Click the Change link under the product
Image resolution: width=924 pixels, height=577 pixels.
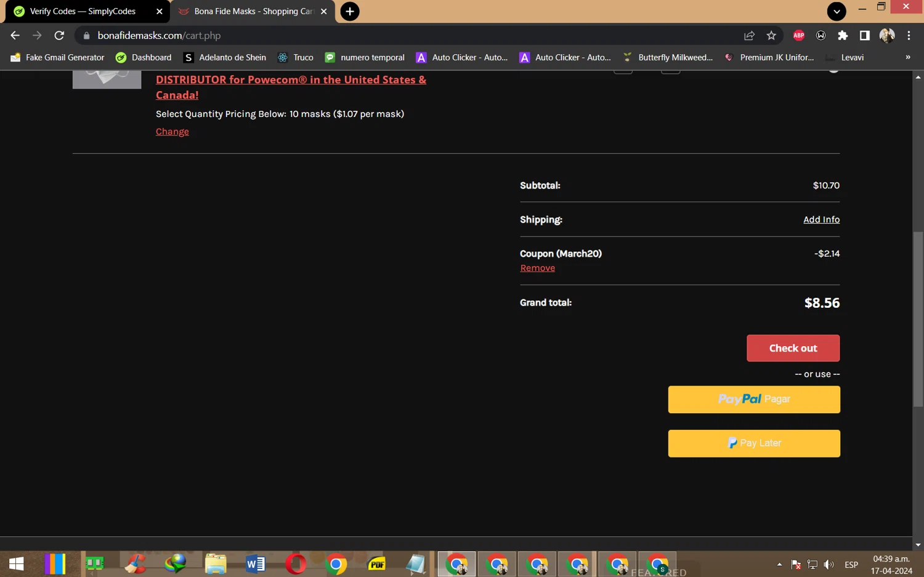172,132
